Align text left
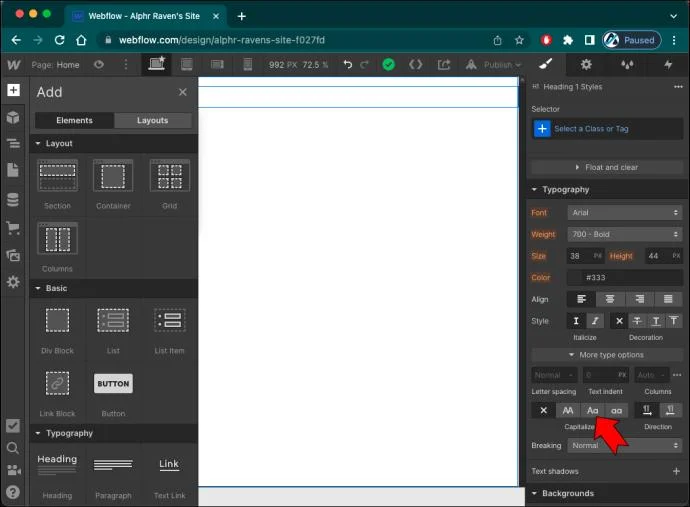This screenshot has height=507, width=690. click(x=581, y=299)
